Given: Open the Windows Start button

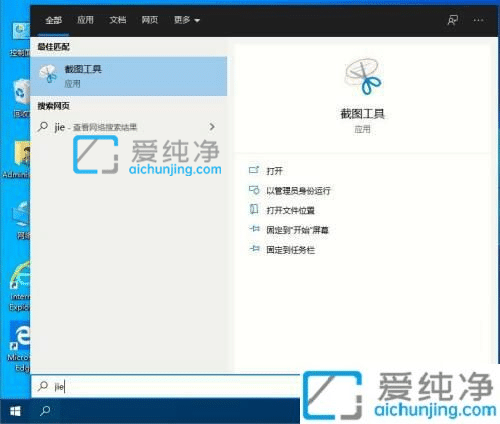Looking at the screenshot, I should pos(15,411).
